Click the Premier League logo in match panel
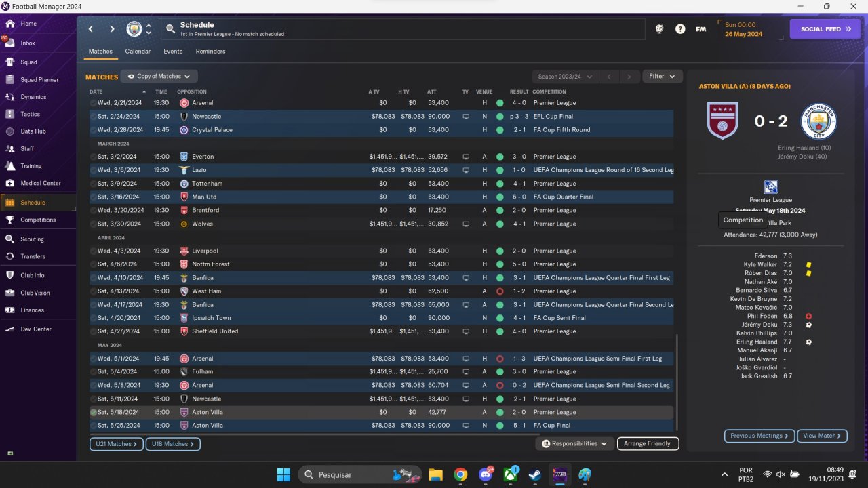This screenshot has height=488, width=868. pyautogui.click(x=771, y=187)
